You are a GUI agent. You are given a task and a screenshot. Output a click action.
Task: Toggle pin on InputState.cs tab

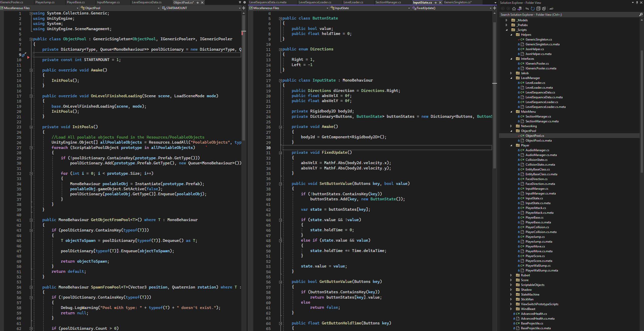(x=436, y=3)
